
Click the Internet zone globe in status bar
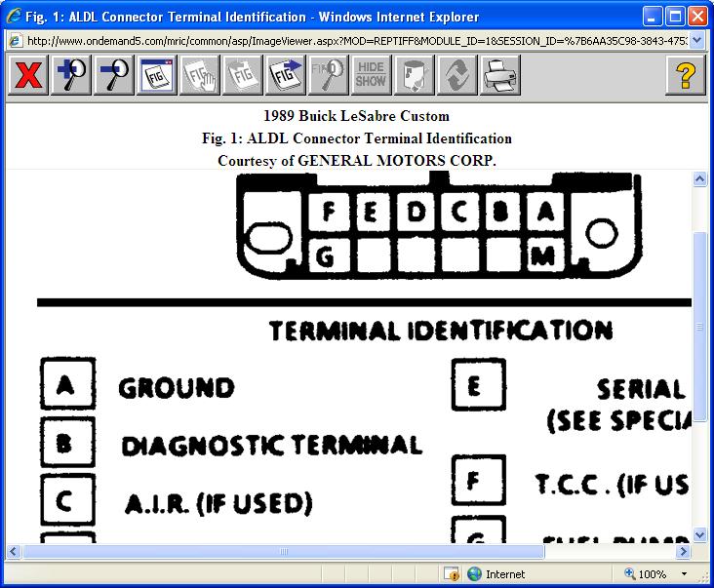[474, 574]
